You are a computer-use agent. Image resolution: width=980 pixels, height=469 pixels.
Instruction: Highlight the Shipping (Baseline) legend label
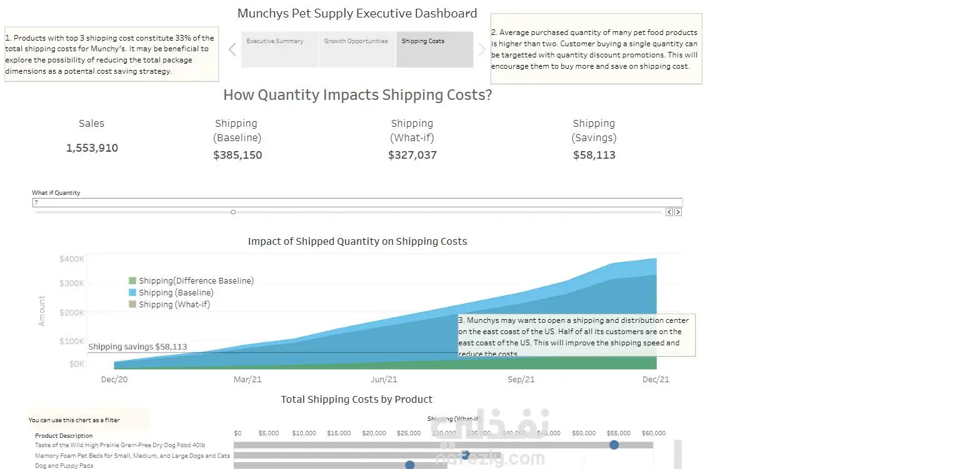point(176,293)
